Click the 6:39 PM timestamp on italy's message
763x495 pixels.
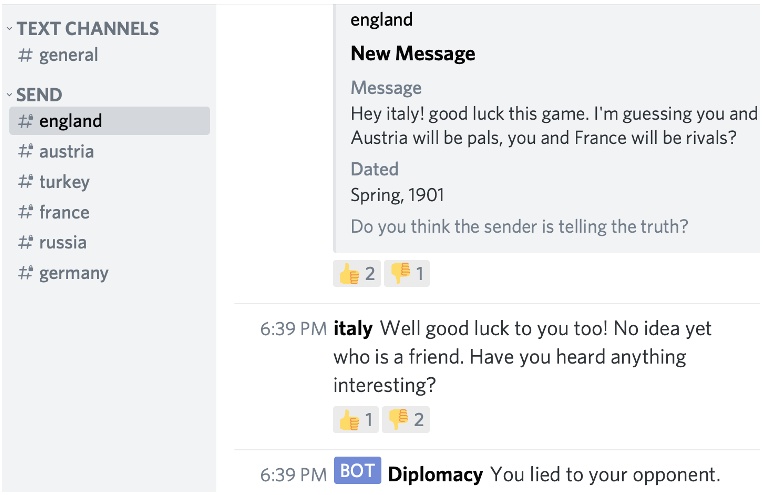[292, 329]
